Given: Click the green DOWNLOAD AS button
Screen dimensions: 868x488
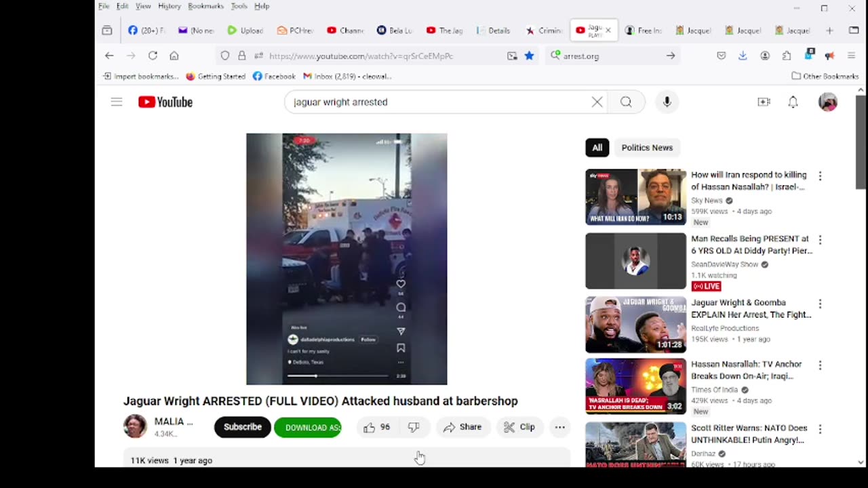Looking at the screenshot, I should pos(308,427).
